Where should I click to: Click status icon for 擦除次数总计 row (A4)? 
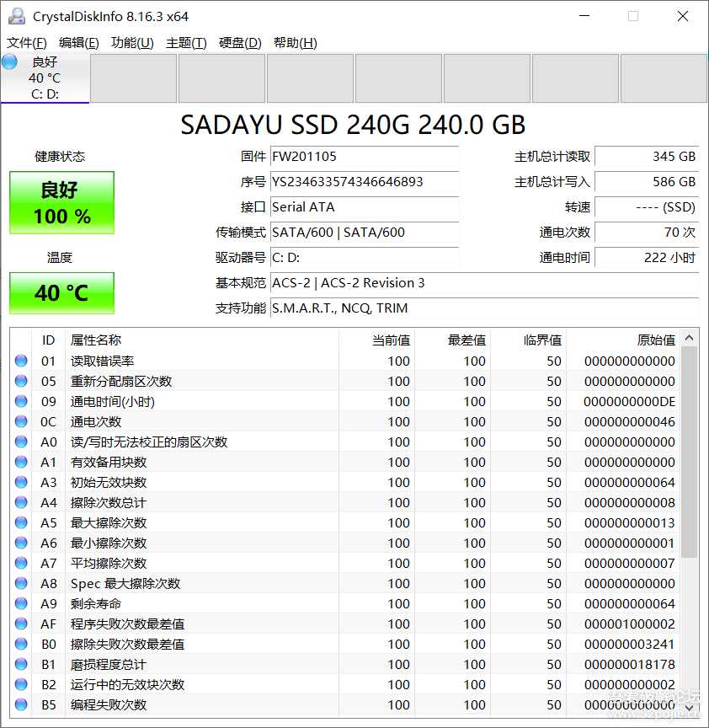pos(21,503)
